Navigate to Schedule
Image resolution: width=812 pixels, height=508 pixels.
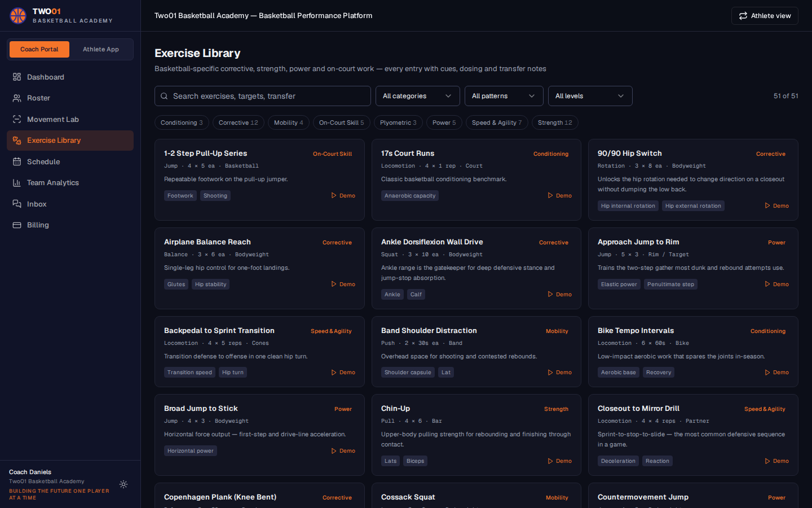click(x=70, y=161)
